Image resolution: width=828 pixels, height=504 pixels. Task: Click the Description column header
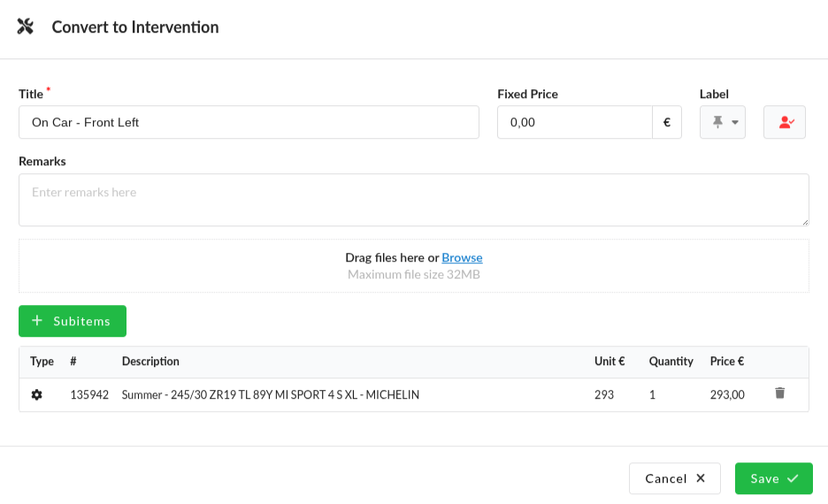pos(150,362)
